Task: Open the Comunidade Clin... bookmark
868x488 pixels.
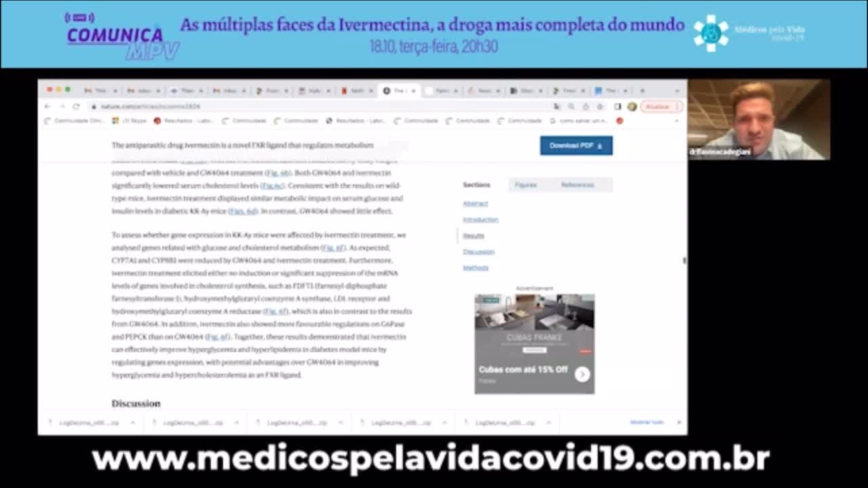Action: click(x=73, y=121)
